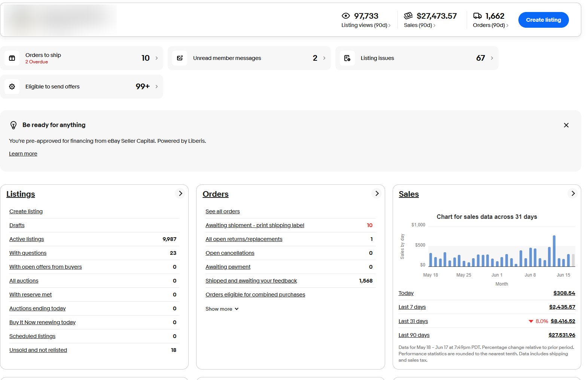Image resolution: width=588 pixels, height=380 pixels.
Task: Click the $2,435.57 sales amount
Action: click(x=562, y=307)
